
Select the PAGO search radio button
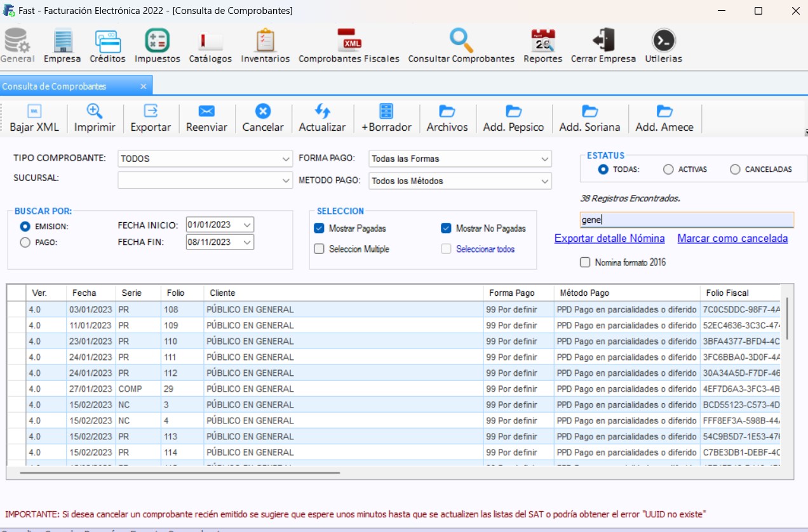[x=25, y=242]
